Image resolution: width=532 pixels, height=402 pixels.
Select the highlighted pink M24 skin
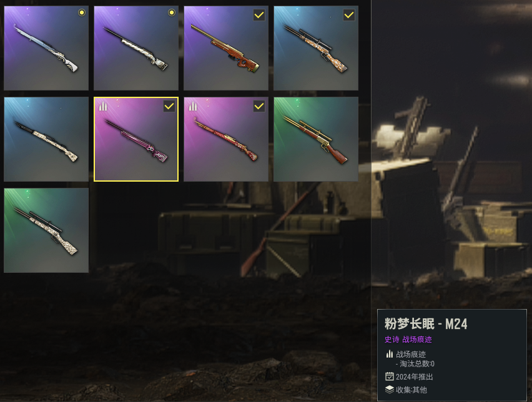[x=136, y=139]
